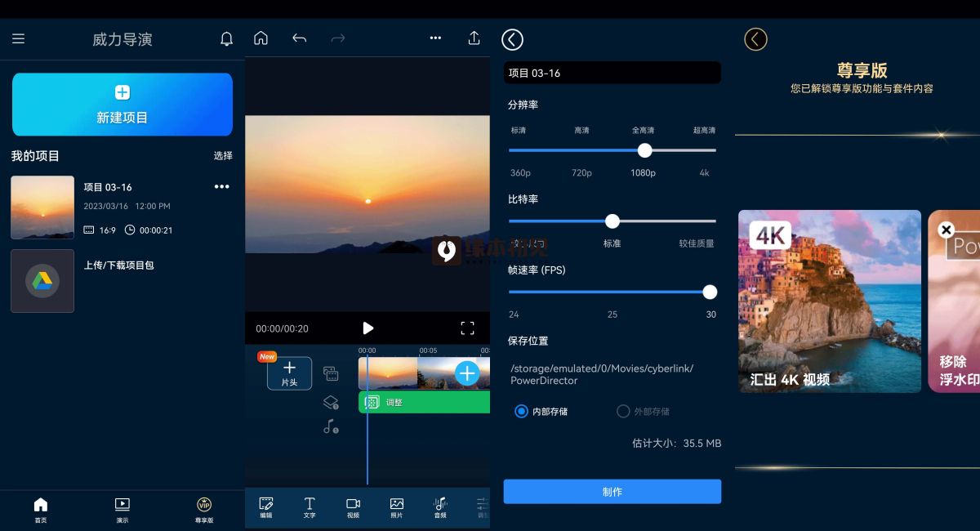
Task: Switch to the 尊享版 VIP tab
Action: click(x=204, y=510)
